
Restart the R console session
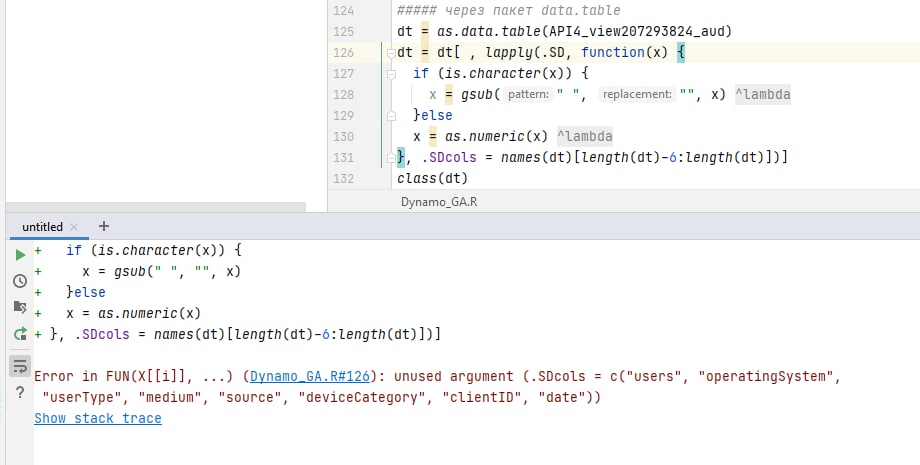coord(21,334)
